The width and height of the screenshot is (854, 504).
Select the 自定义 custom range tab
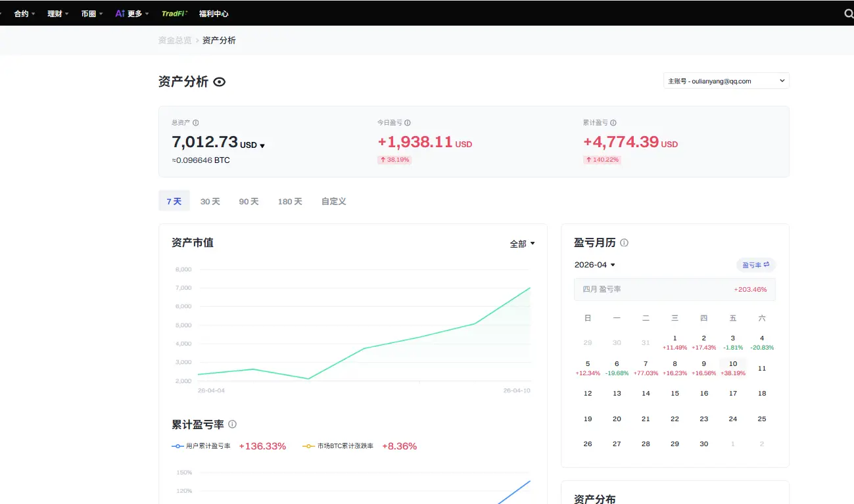pyautogui.click(x=334, y=201)
